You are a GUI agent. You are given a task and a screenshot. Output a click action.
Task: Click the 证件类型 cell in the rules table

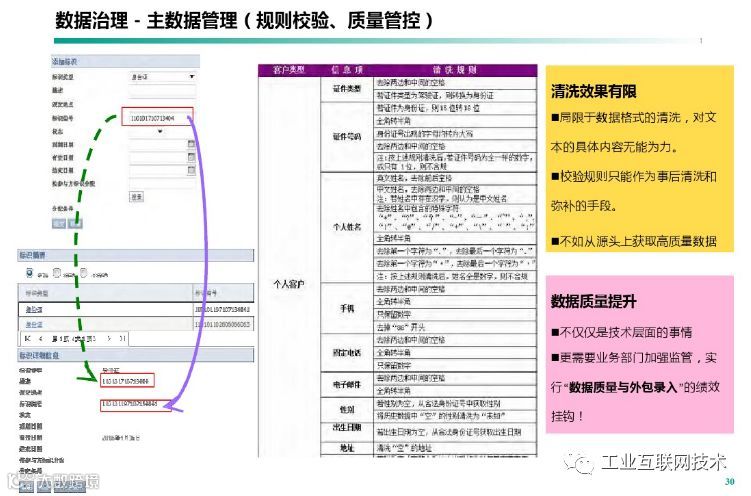tap(347, 89)
